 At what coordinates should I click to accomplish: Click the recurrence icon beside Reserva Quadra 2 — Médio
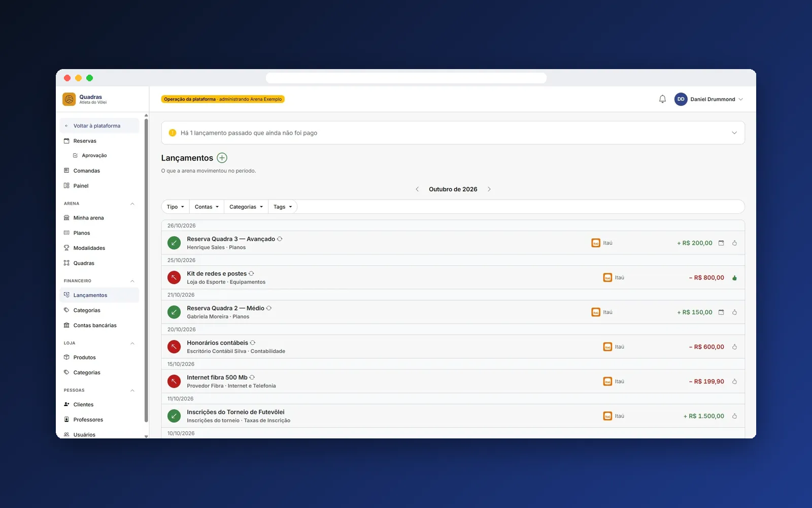(269, 308)
